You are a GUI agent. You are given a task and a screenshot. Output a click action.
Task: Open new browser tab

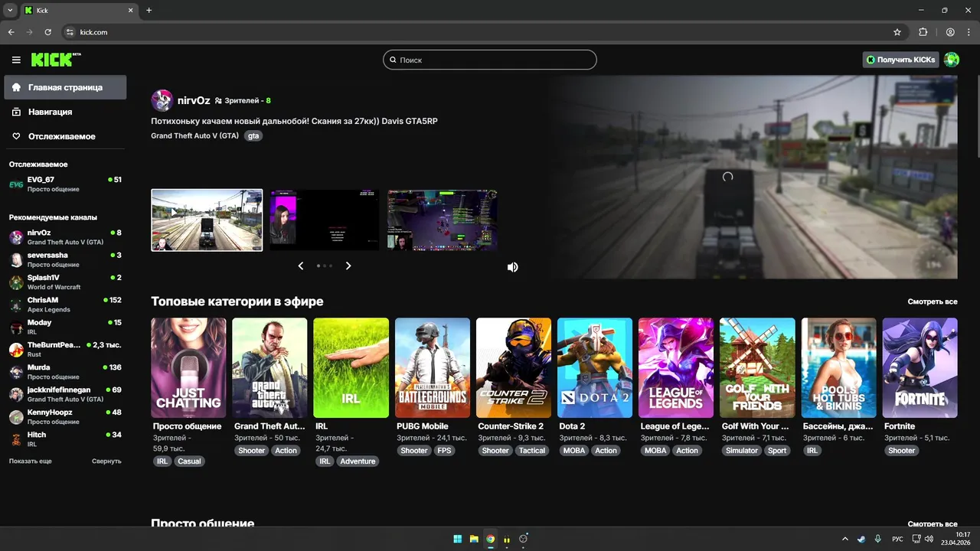149,10
